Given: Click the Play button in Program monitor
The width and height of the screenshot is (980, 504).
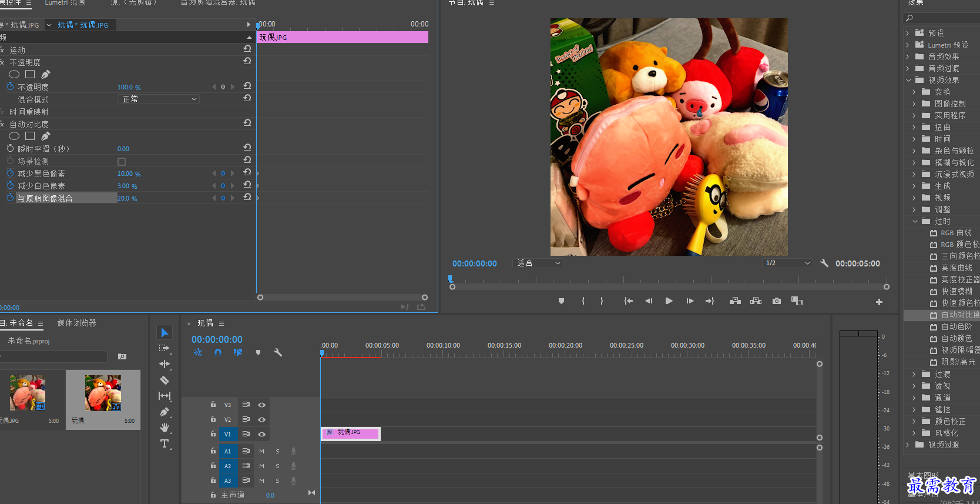Looking at the screenshot, I should point(669,301).
